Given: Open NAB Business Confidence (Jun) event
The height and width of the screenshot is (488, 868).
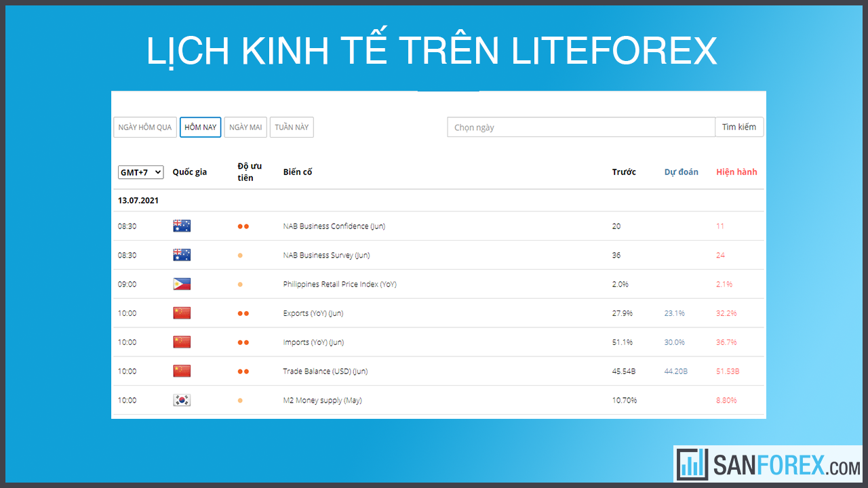Looking at the screenshot, I should pyautogui.click(x=334, y=226).
